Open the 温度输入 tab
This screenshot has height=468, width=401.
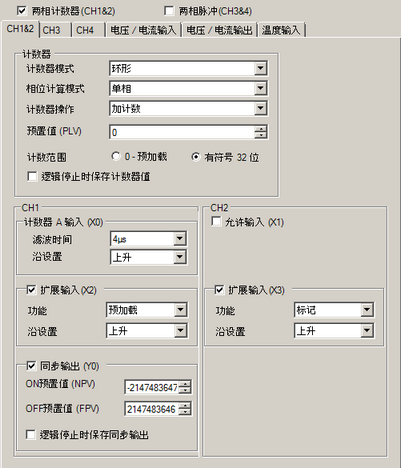coord(281,30)
